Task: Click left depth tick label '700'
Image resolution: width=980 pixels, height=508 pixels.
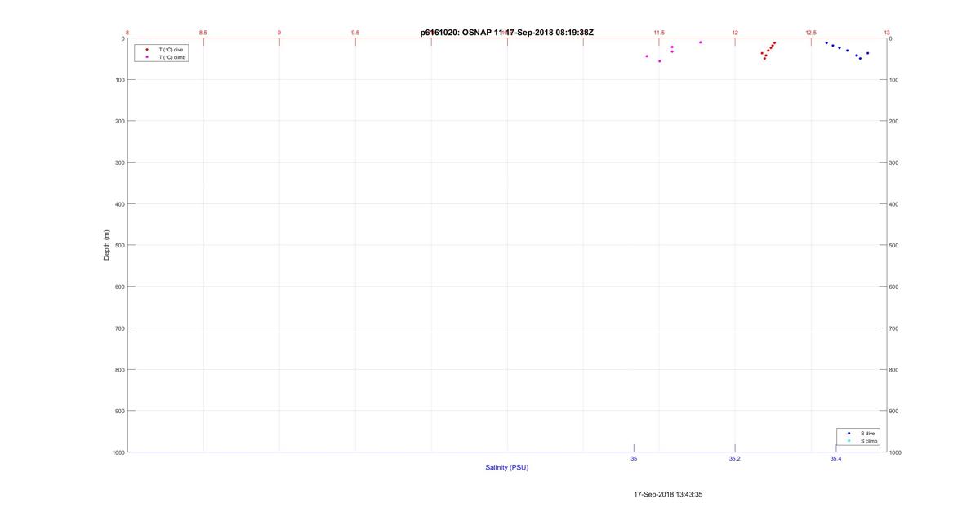Action: [x=119, y=328]
